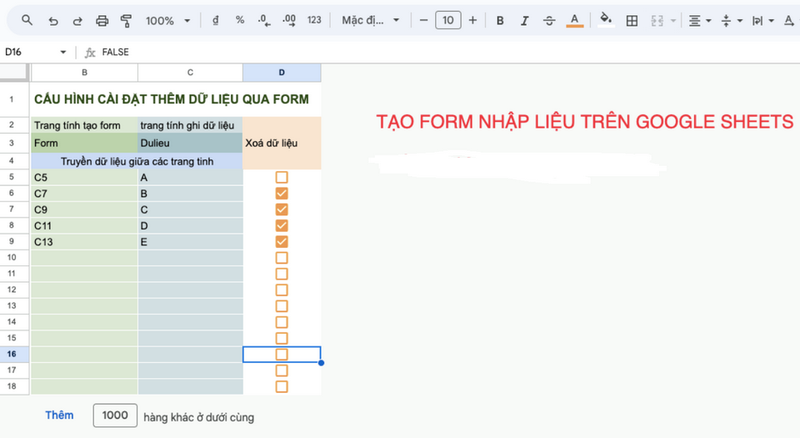Select row 16 header
Image resolution: width=800 pixels, height=438 pixels.
pyautogui.click(x=12, y=354)
